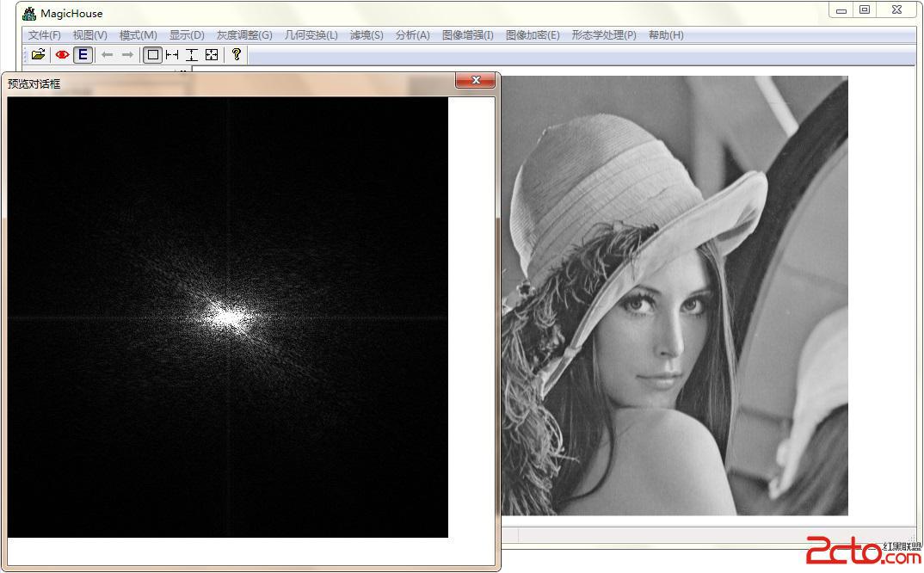Click the question mark help icon
This screenshot has height=573, width=924.
(237, 54)
